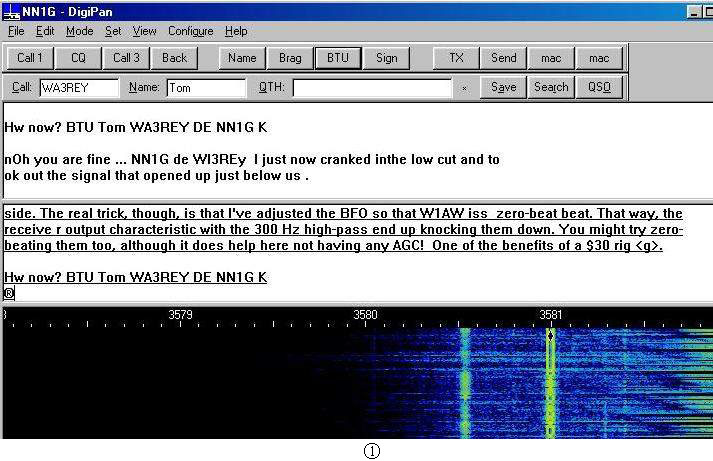The height and width of the screenshot is (461, 713).
Task: Open the File menu
Action: (x=16, y=31)
